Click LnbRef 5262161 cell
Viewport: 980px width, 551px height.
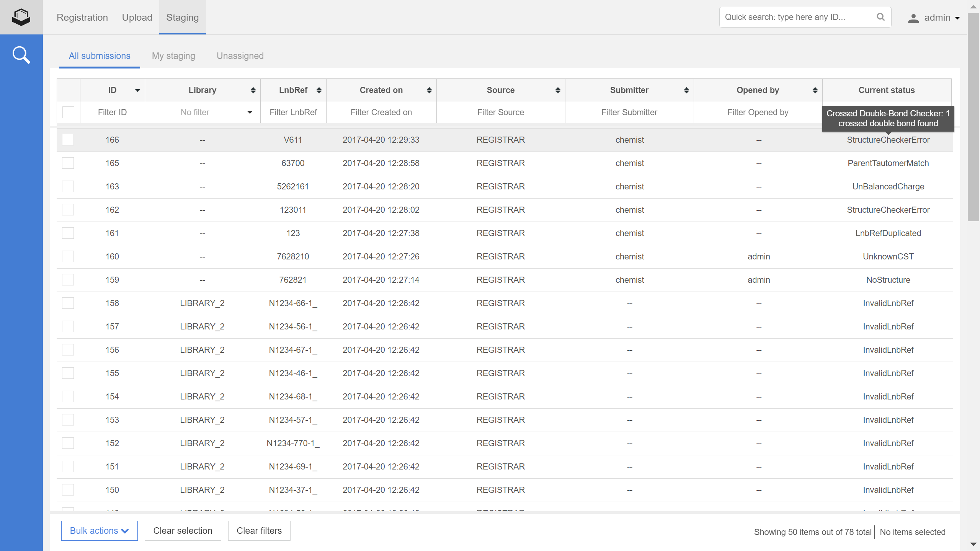[x=293, y=187]
